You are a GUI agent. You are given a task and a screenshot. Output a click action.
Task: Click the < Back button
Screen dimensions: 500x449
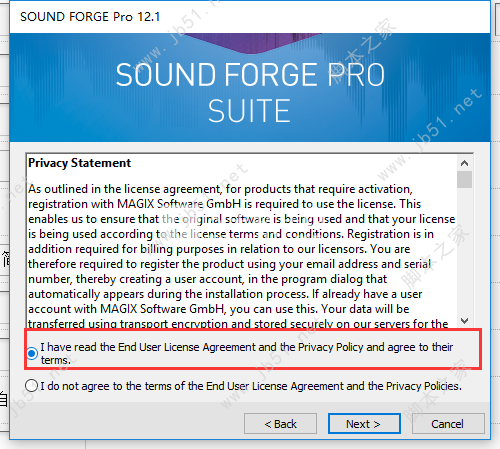280,424
